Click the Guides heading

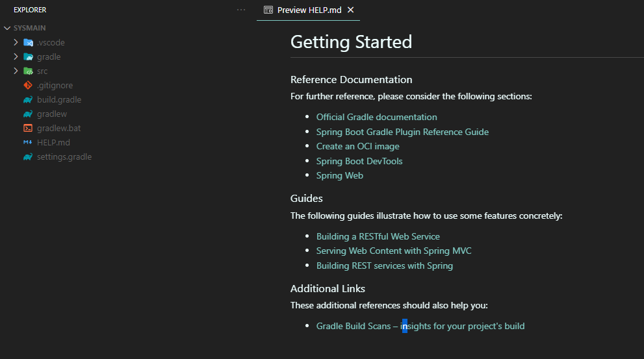click(306, 198)
